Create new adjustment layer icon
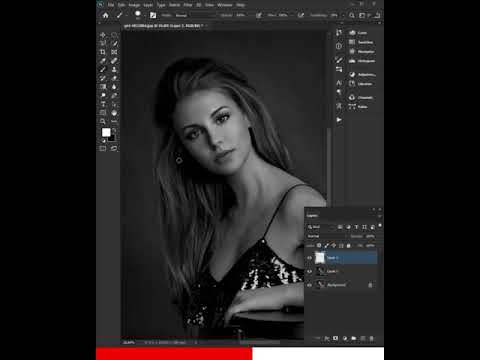480x360 pixels. click(345, 338)
